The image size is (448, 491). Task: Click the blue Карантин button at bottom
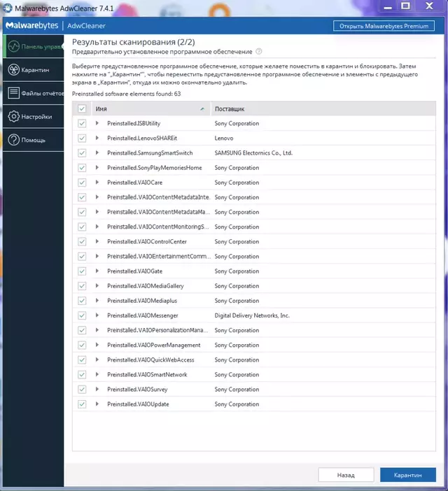coord(408,475)
